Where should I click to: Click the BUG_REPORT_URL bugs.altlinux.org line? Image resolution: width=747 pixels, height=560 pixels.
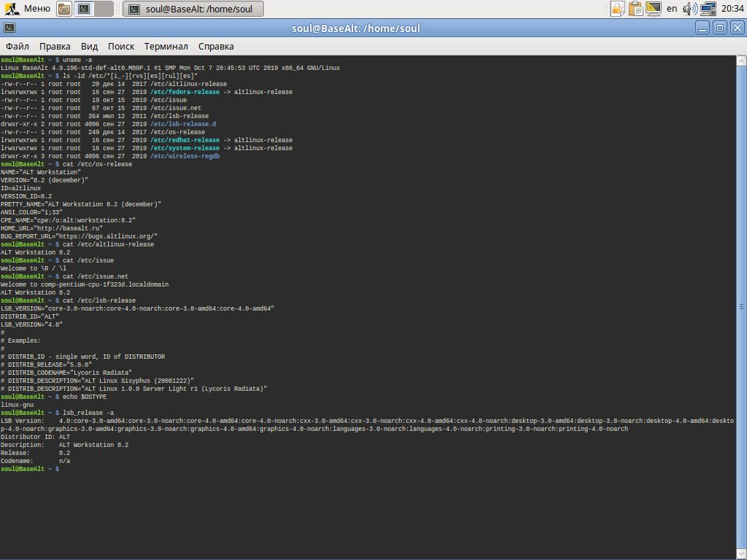pos(79,237)
